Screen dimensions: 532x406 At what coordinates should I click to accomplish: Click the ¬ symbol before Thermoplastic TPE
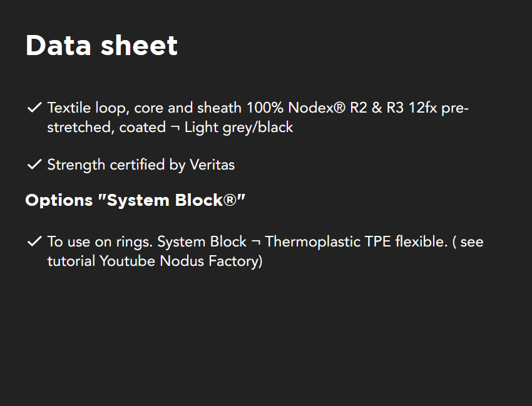(x=255, y=241)
